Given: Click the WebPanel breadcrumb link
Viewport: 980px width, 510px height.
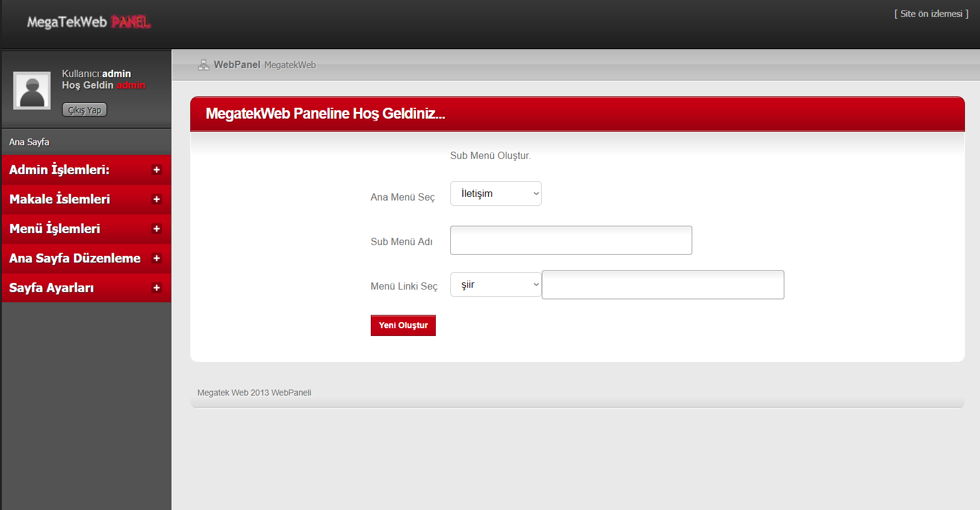Looking at the screenshot, I should point(237,65).
